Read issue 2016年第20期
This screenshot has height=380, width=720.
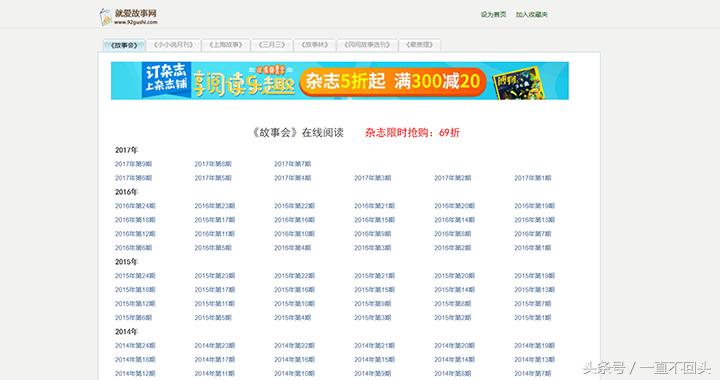(455, 206)
